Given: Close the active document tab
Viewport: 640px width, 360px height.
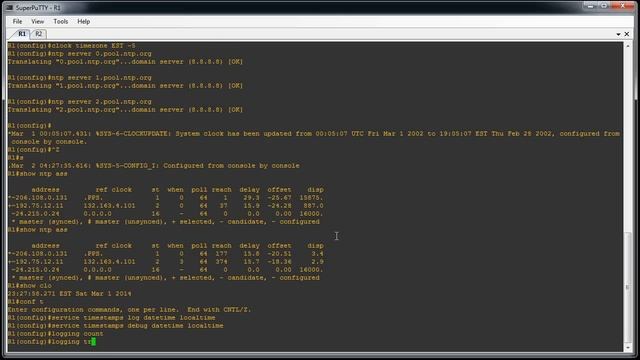Looking at the screenshot, I should (x=627, y=34).
